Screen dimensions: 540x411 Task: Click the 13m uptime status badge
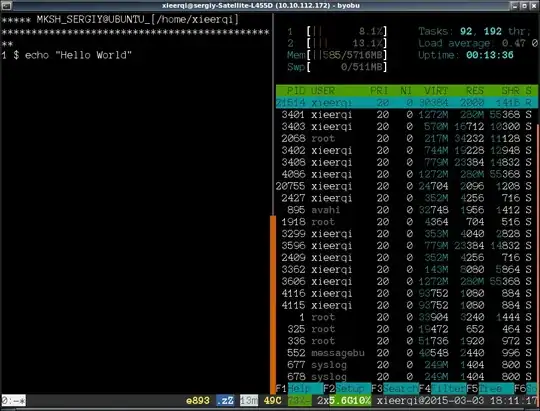click(249, 401)
